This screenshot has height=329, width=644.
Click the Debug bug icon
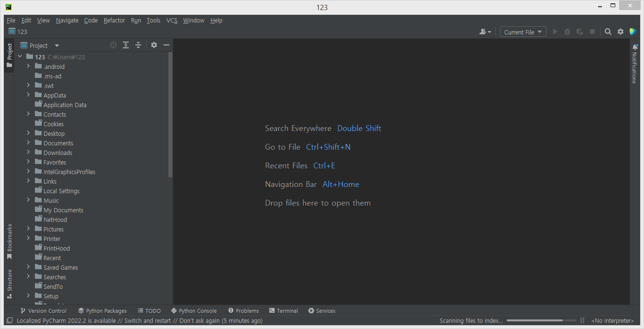567,32
